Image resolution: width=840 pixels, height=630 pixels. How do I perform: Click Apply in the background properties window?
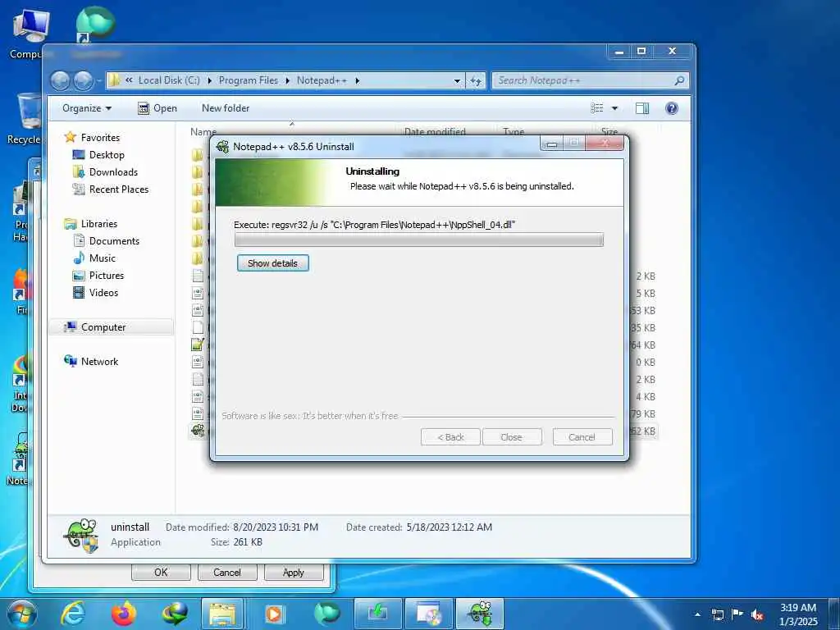pyautogui.click(x=294, y=572)
